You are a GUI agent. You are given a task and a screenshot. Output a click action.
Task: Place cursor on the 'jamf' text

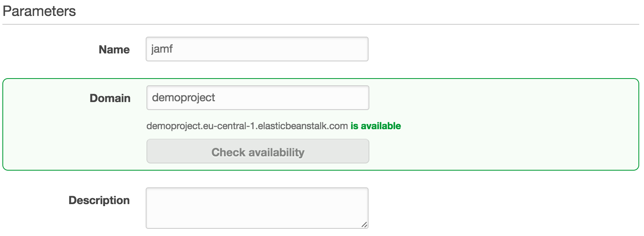(162, 49)
